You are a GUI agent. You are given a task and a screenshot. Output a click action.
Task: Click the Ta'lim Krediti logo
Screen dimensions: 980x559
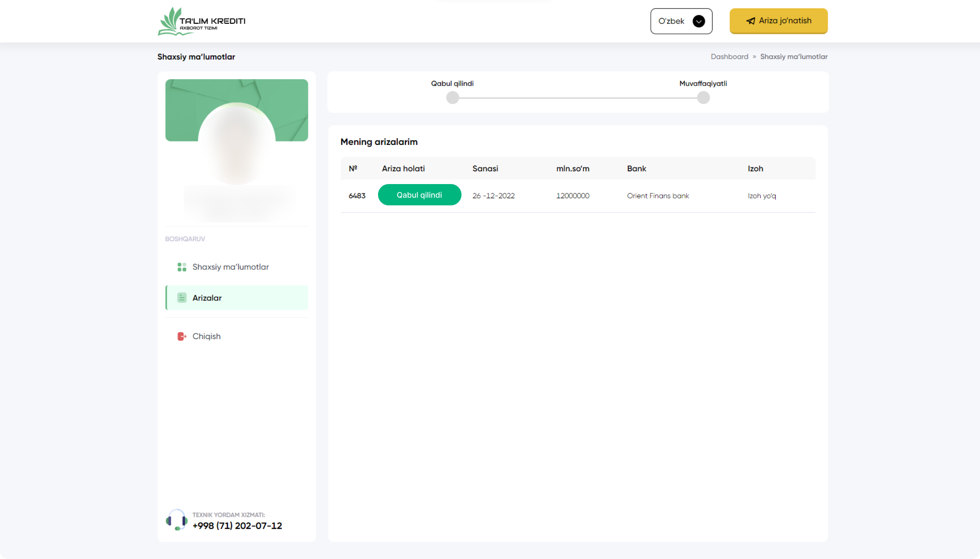pyautogui.click(x=201, y=21)
